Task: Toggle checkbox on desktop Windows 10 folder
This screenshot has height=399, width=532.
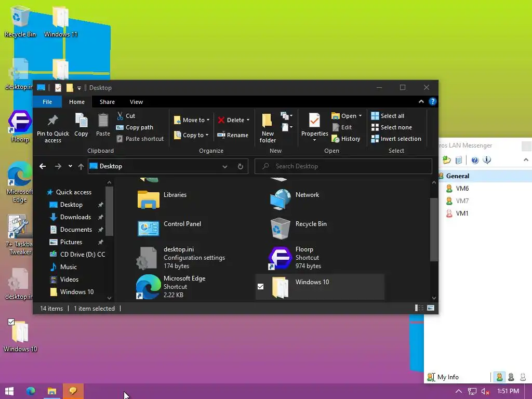Action: tap(11, 322)
